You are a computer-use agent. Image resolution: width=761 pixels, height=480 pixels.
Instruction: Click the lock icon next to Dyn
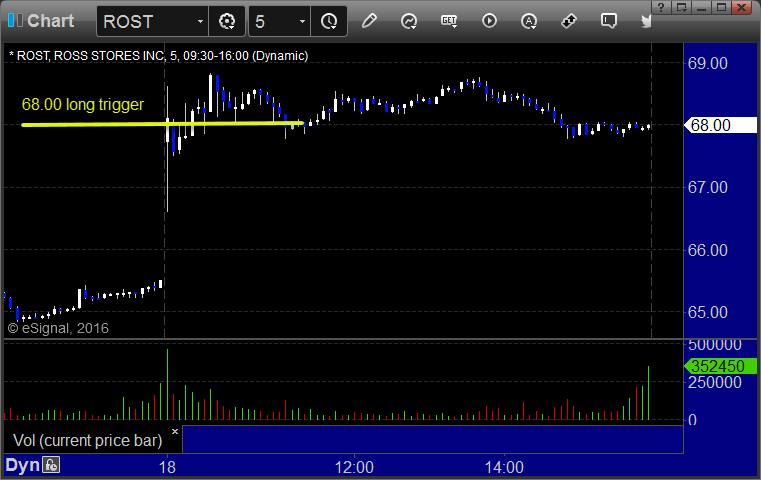[51, 465]
